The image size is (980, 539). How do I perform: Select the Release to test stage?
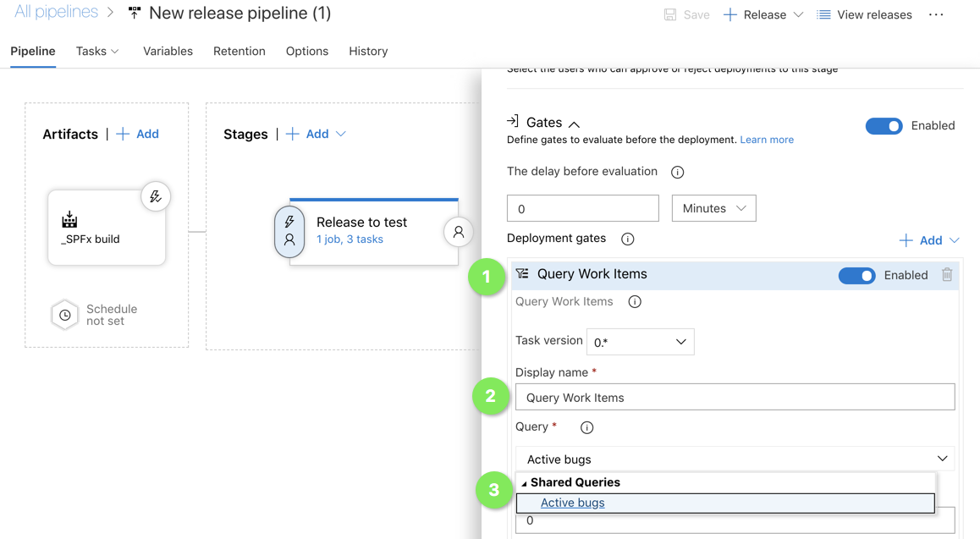coord(374,232)
